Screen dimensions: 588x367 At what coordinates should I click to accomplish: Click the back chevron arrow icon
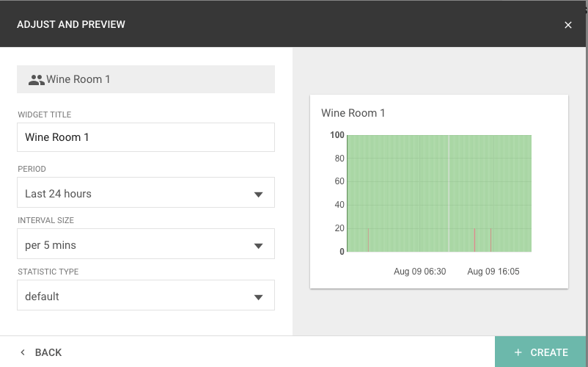[x=23, y=352]
